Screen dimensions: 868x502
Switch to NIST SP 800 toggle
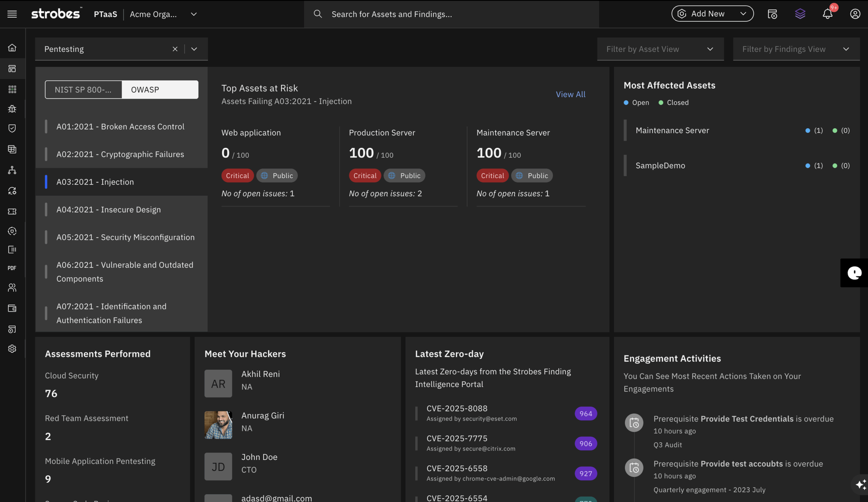pos(83,90)
